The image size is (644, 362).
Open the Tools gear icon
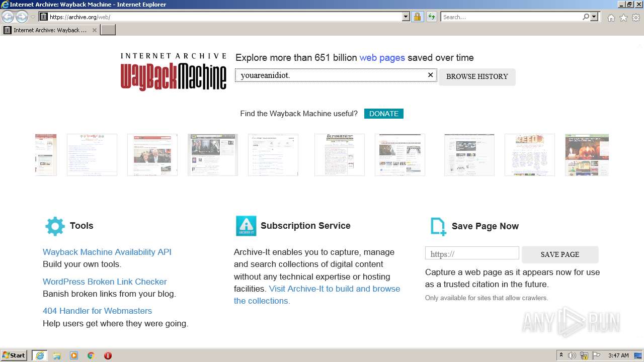[x=636, y=18]
